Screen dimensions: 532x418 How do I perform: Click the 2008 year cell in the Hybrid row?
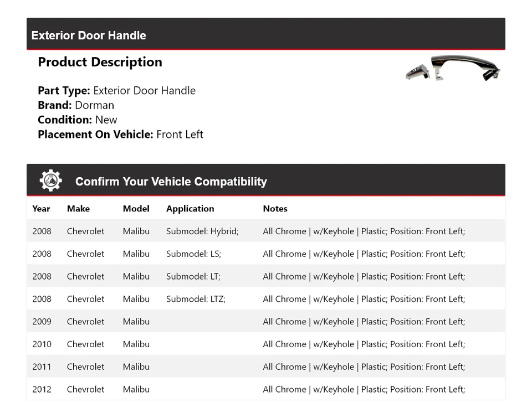pyautogui.click(x=42, y=231)
